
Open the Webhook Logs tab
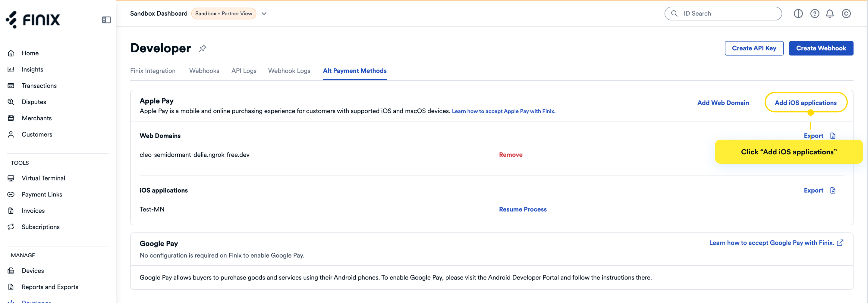pos(289,71)
